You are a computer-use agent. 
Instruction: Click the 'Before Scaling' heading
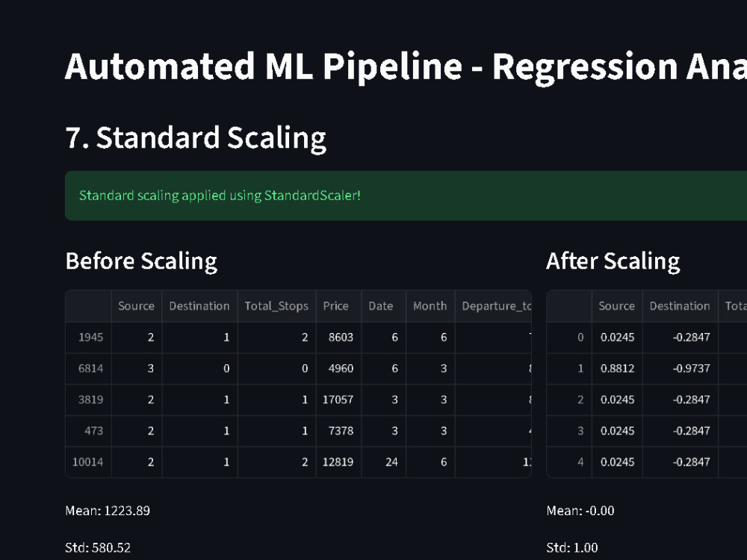pyautogui.click(x=141, y=261)
